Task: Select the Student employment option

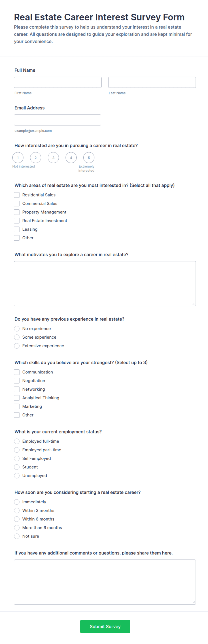Action: [17, 467]
